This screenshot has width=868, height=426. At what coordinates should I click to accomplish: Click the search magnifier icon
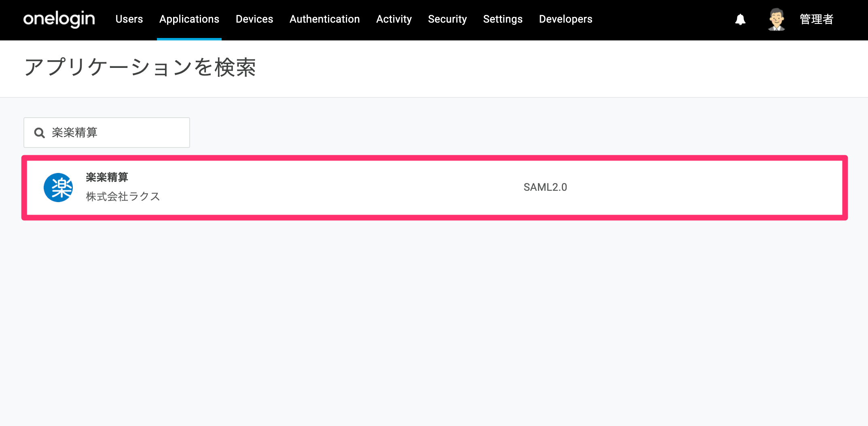pyautogui.click(x=39, y=133)
